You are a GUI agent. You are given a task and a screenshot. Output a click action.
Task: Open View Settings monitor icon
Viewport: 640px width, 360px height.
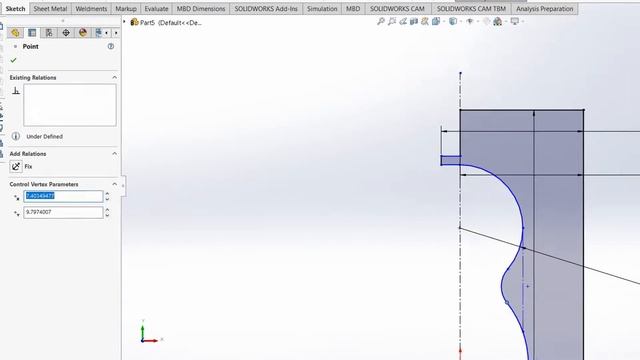click(515, 21)
